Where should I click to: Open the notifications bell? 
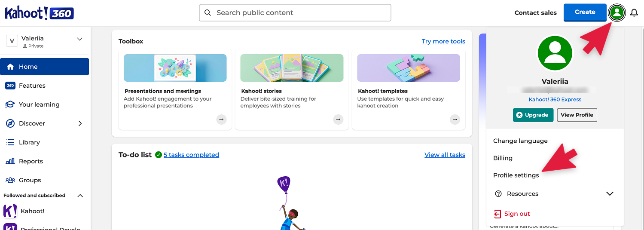click(x=634, y=13)
